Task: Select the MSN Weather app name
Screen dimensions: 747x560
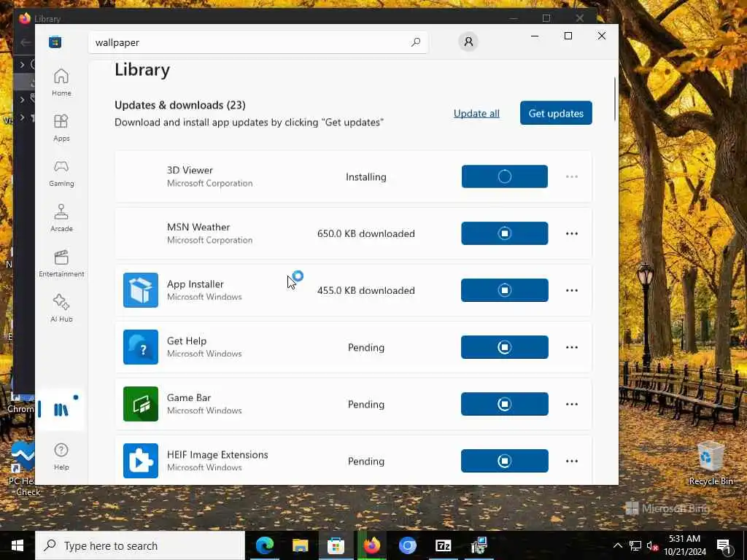Action: click(x=198, y=227)
